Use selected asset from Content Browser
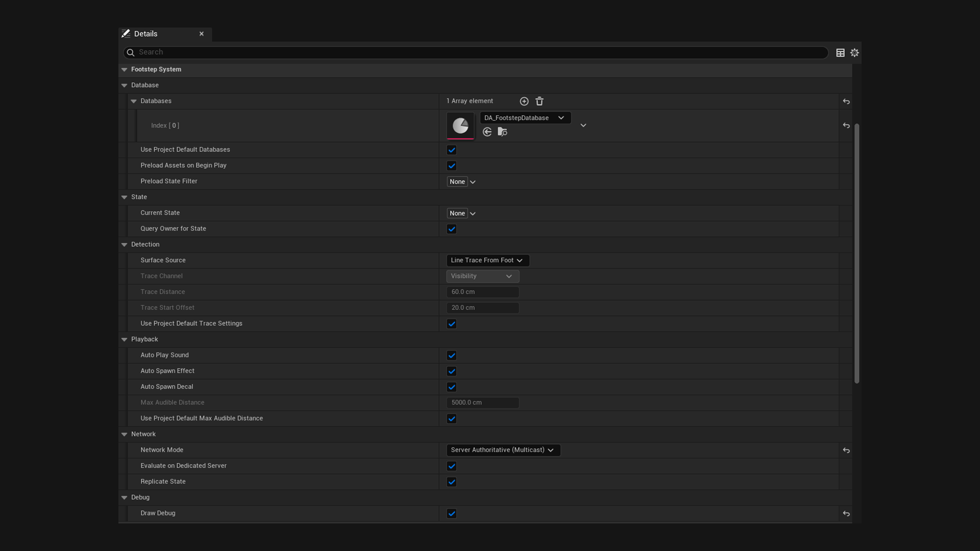This screenshot has width=980, height=551. (x=487, y=132)
